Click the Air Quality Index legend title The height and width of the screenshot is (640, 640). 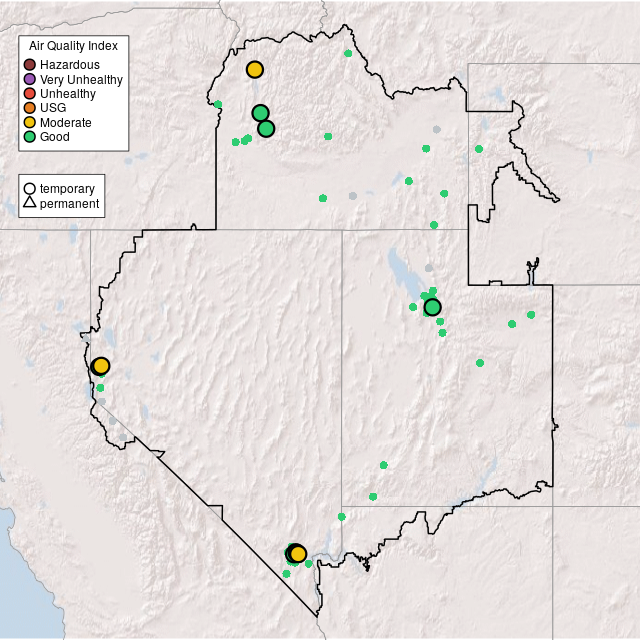coord(74,46)
